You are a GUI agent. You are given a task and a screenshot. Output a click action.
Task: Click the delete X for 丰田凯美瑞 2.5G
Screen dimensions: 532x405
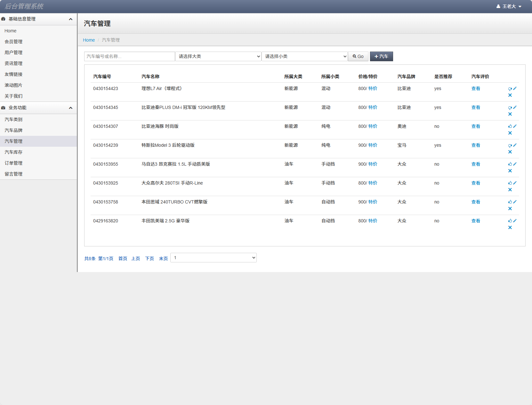coord(510,227)
